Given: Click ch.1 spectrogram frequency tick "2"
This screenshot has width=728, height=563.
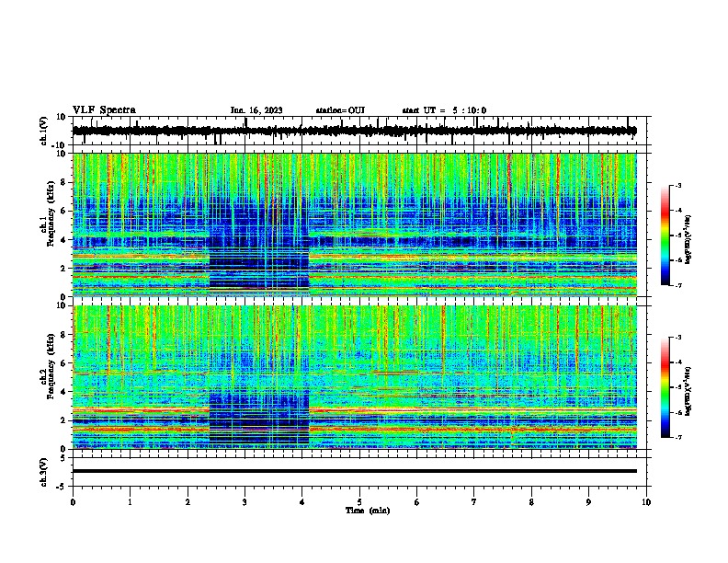Looking at the screenshot, I should [64, 268].
